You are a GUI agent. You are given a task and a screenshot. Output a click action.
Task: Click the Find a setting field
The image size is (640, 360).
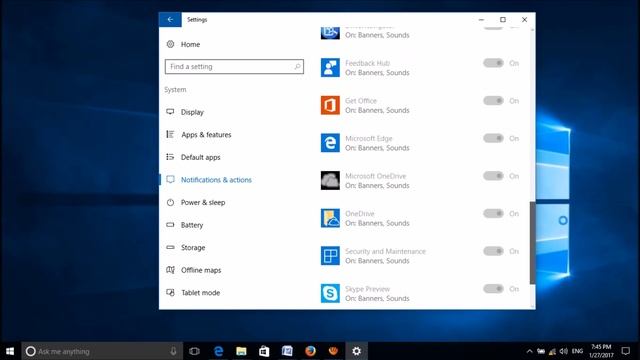pyautogui.click(x=234, y=67)
